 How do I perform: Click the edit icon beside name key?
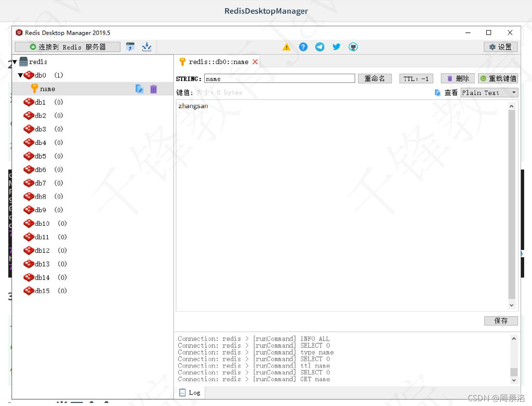[x=140, y=89]
